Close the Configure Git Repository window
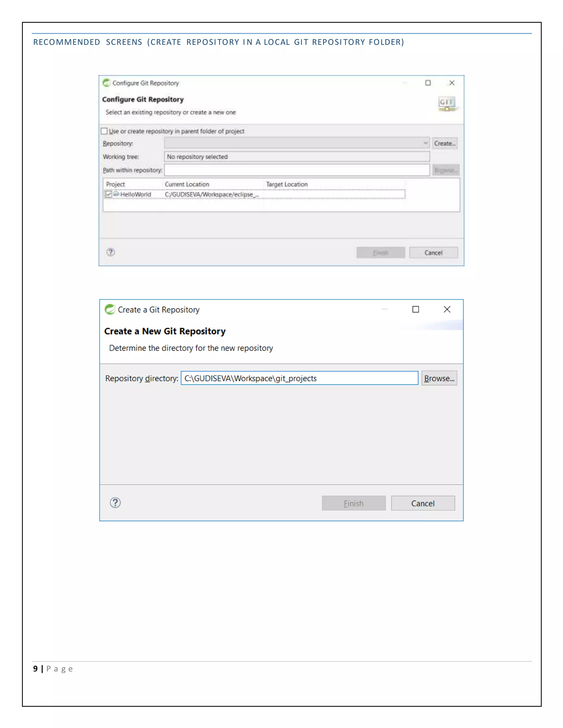This screenshot has height=728, width=563. pyautogui.click(x=452, y=83)
